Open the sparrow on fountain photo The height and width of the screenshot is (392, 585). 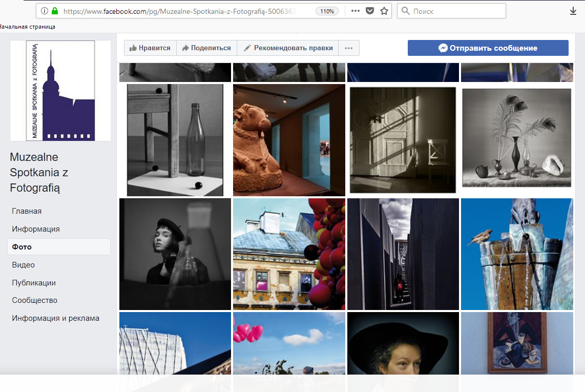(516, 254)
